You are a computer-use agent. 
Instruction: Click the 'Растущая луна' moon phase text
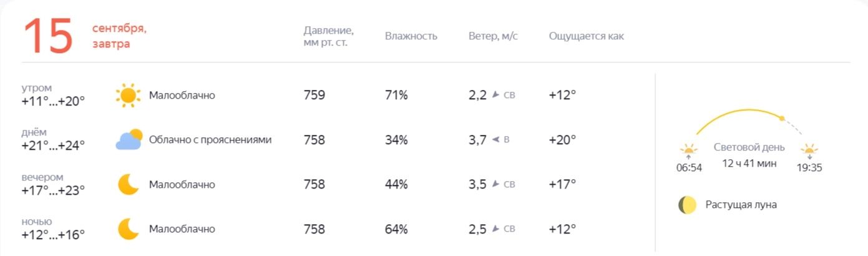pos(741,205)
